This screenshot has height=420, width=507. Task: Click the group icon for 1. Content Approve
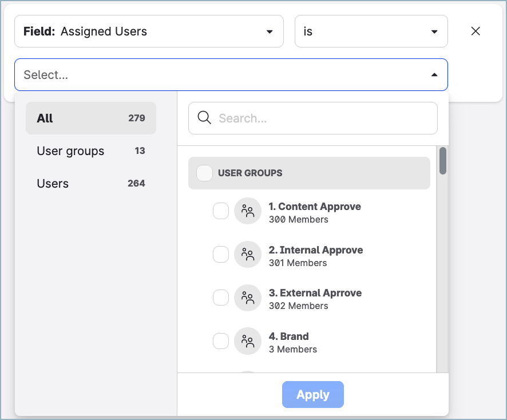[248, 212]
